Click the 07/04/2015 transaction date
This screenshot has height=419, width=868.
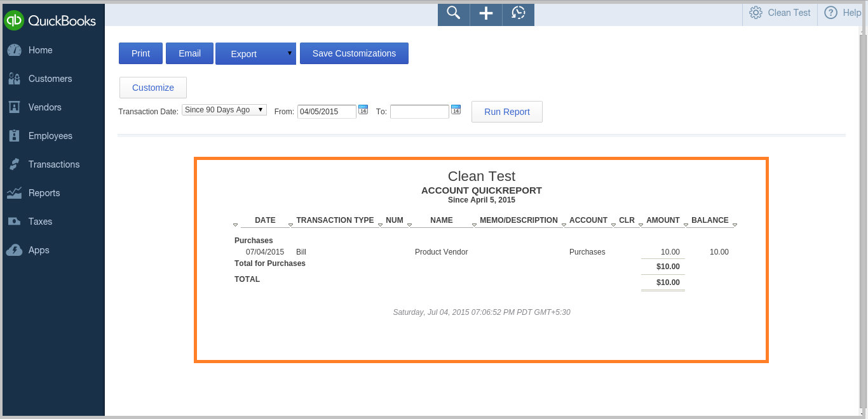tap(265, 252)
